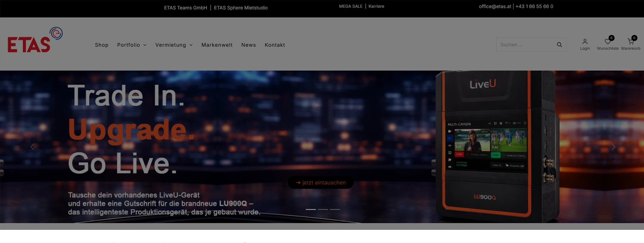The image size is (644, 243).
Task: Open the Karriere link
Action: click(x=376, y=6)
